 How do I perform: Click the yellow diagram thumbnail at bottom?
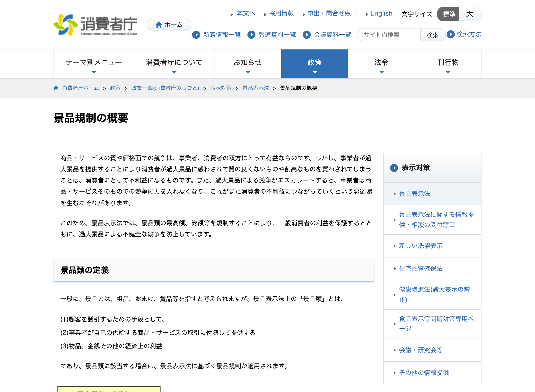(109, 389)
